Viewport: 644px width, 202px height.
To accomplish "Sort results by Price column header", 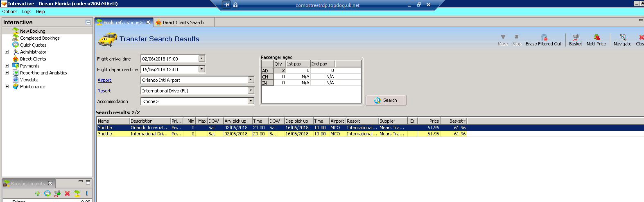I will click(x=429, y=121).
